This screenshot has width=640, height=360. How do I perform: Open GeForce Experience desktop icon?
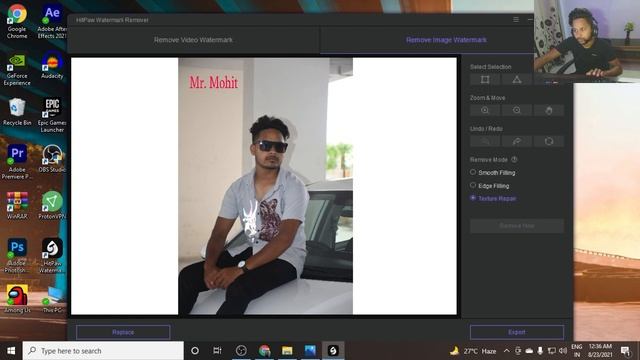tap(17, 69)
